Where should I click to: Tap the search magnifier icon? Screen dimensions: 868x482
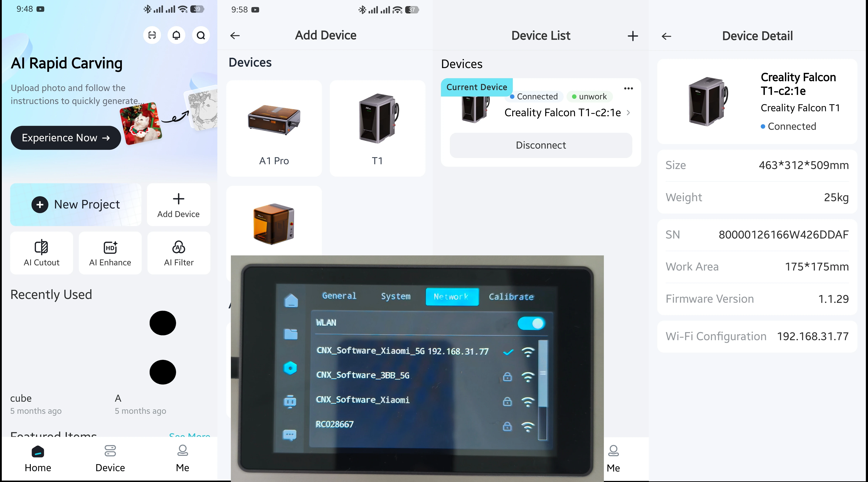click(x=201, y=35)
